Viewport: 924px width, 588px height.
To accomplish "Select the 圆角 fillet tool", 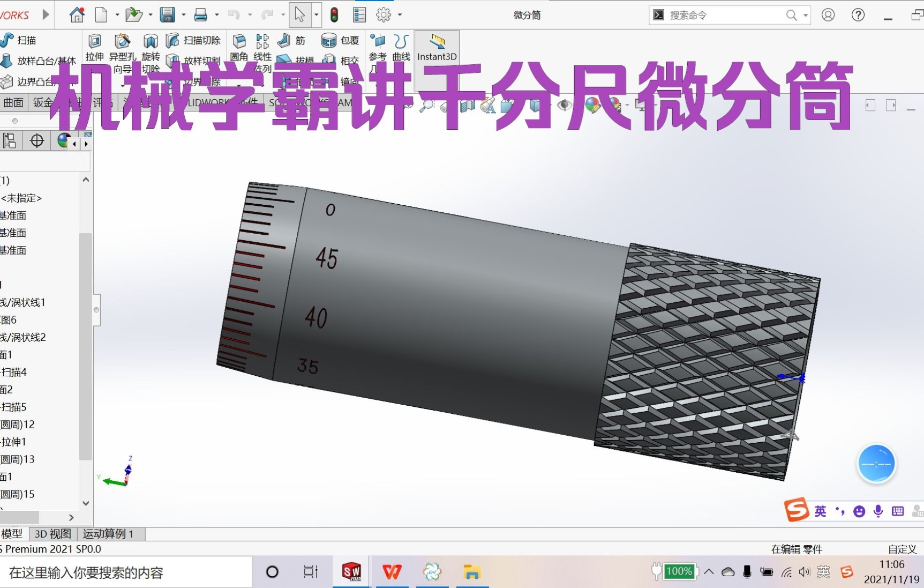I will pos(239,48).
